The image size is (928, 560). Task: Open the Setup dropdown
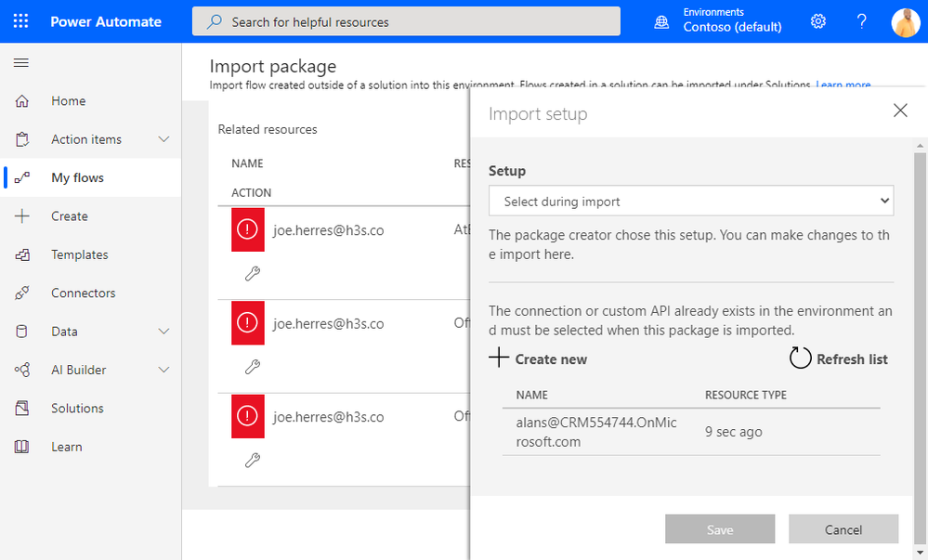tap(690, 201)
